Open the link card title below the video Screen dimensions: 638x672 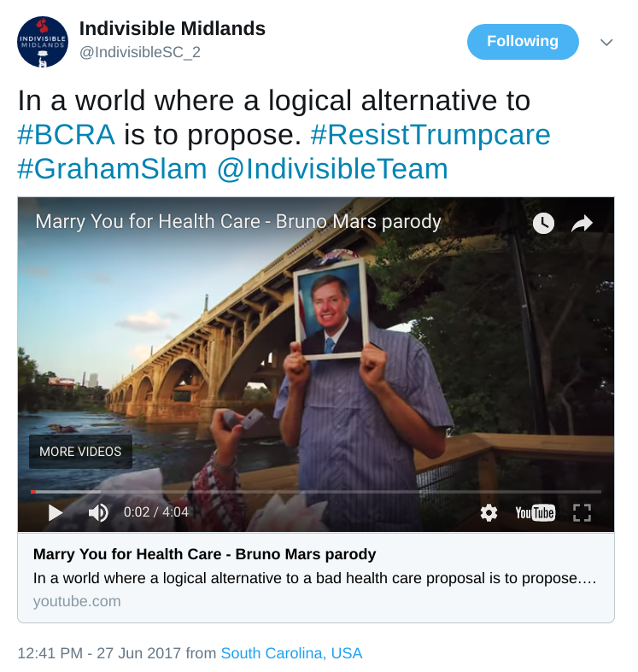pyautogui.click(x=204, y=554)
